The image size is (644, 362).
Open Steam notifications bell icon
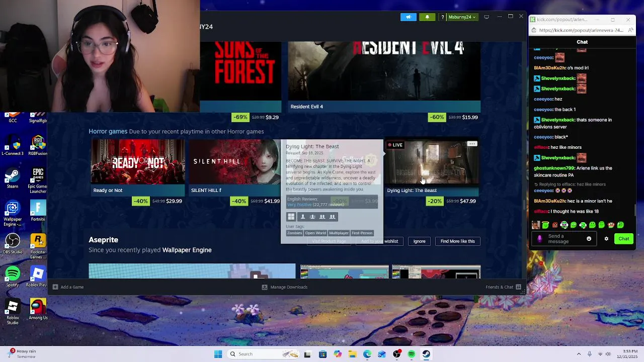[427, 17]
